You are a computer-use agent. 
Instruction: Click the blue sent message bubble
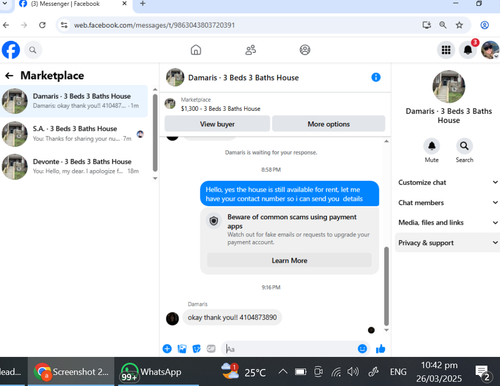click(289, 194)
